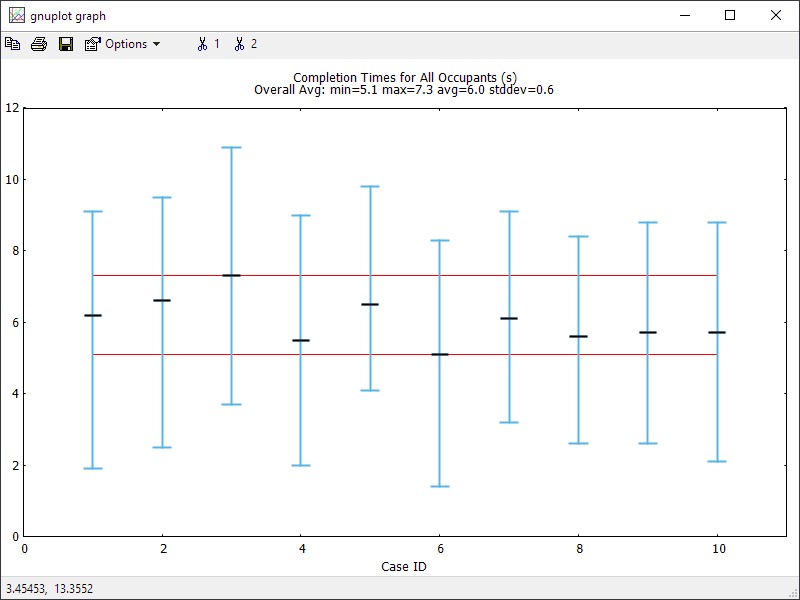
Task: Click the top error bar cap of case 3
Action: click(x=232, y=148)
